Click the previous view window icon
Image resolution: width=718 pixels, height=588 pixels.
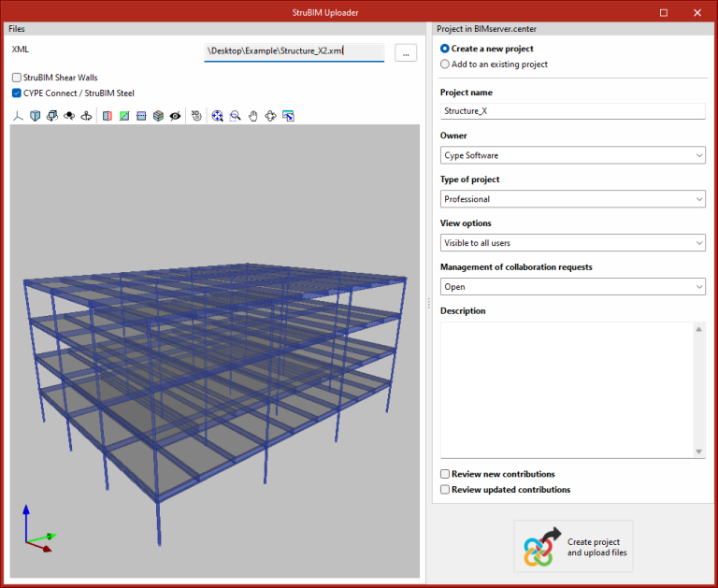point(288,116)
